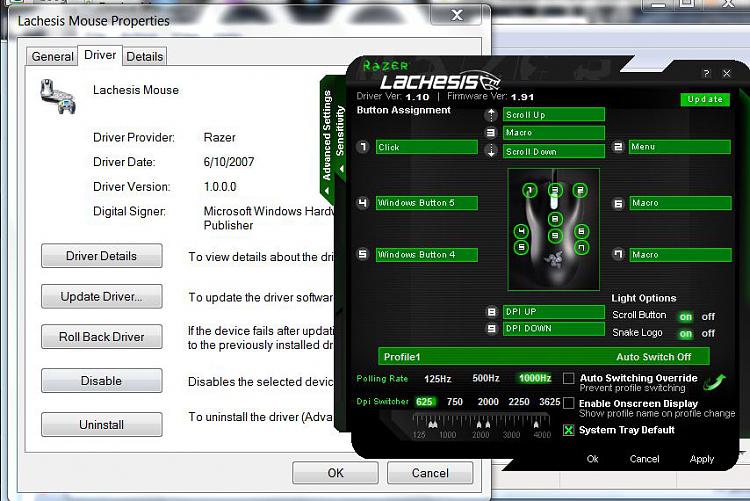Click the Uninstall driver button

click(101, 425)
